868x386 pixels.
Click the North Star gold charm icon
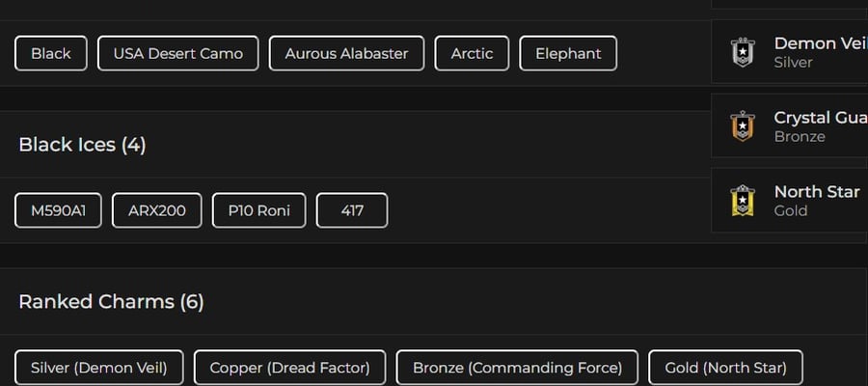point(743,201)
